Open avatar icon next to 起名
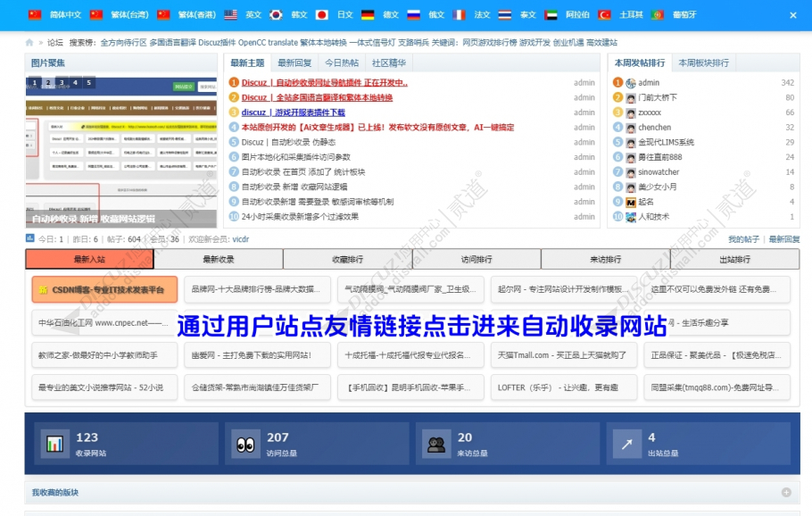 [x=631, y=202]
